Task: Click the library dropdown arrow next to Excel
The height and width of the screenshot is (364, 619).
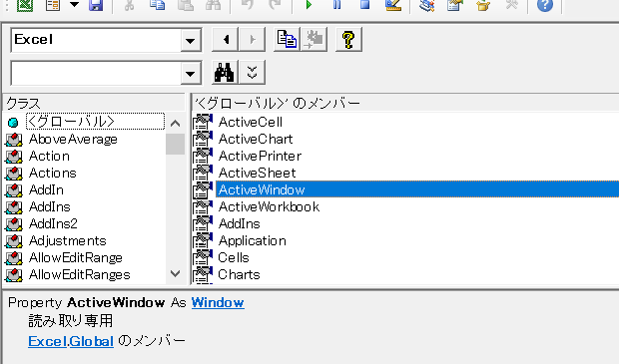Action: pyautogui.click(x=191, y=40)
